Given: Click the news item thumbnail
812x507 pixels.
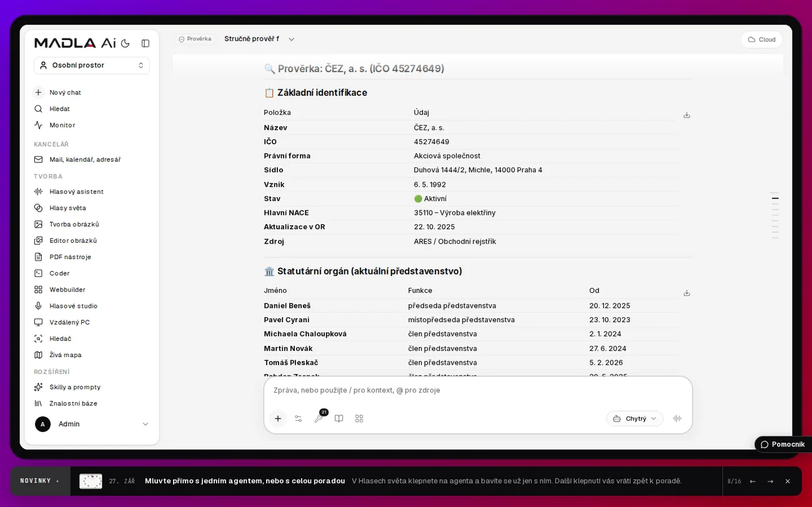Looking at the screenshot, I should [91, 481].
